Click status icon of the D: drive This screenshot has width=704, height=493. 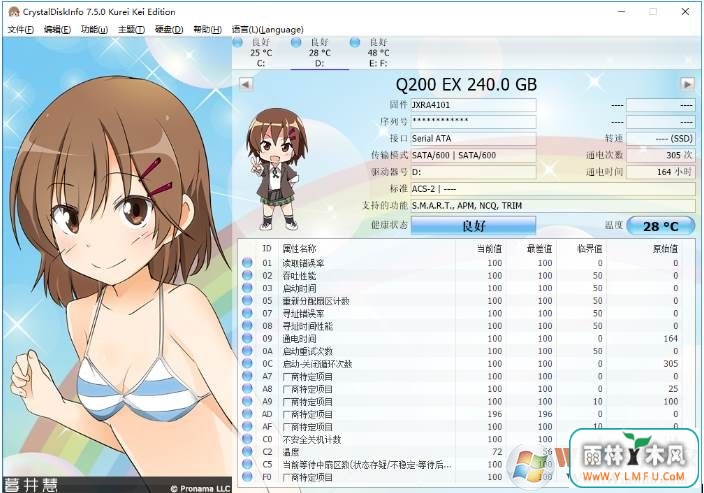click(x=296, y=43)
